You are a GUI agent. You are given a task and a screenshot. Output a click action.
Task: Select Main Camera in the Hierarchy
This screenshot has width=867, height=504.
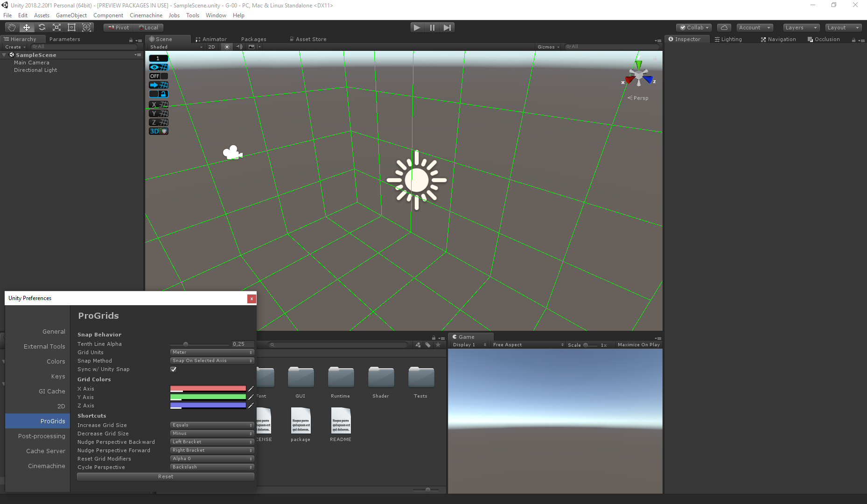(32, 62)
